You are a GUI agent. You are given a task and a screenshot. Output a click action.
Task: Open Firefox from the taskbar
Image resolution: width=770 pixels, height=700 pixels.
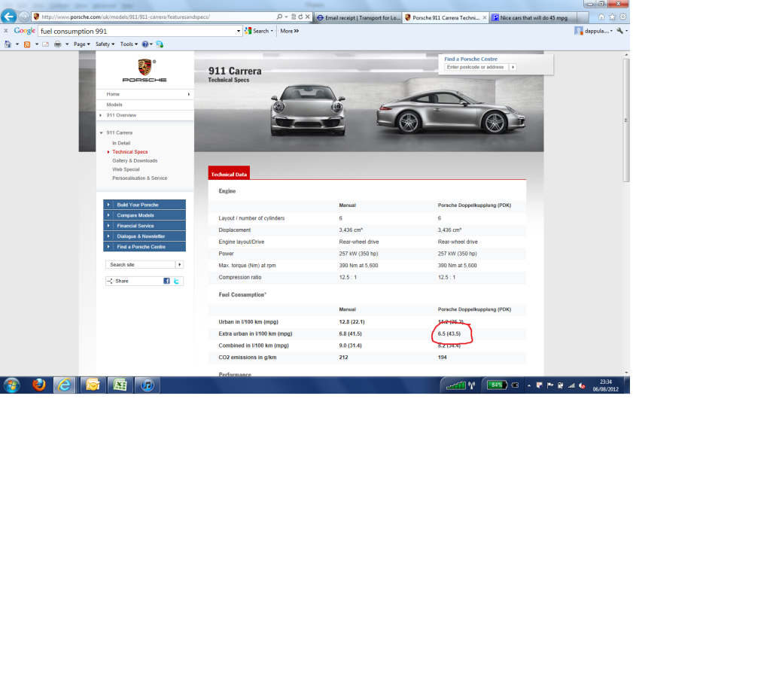(x=39, y=385)
